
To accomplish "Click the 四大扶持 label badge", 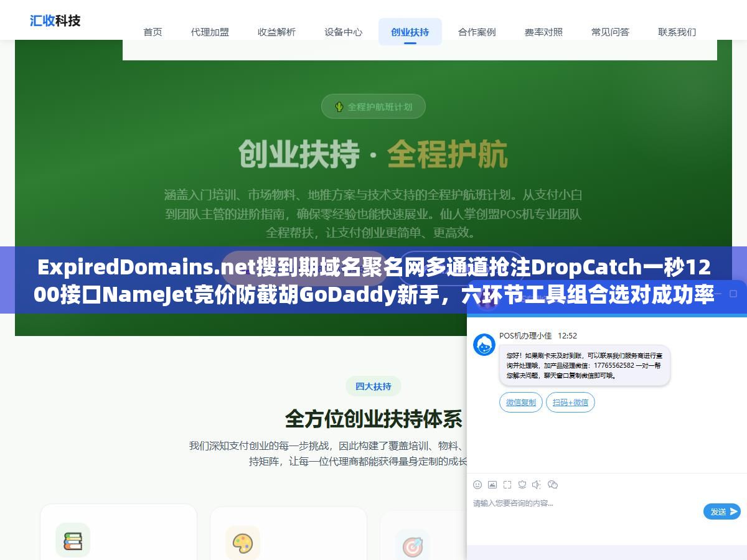I will (374, 386).
